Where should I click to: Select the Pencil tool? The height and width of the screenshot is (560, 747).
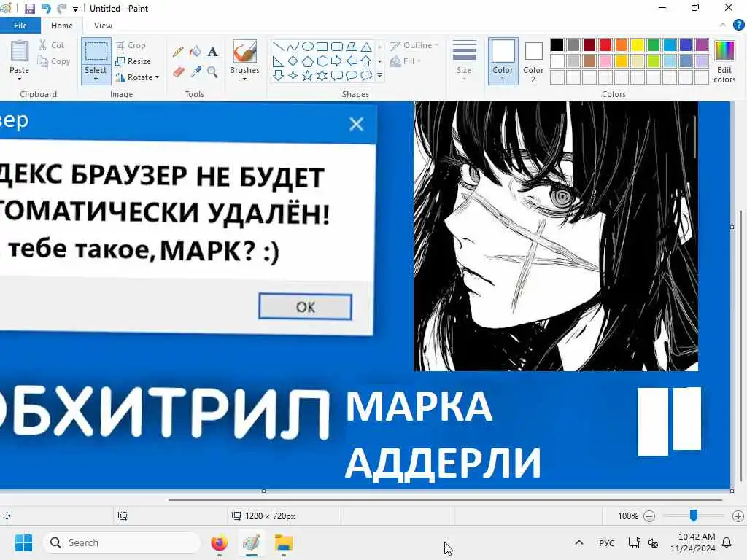tap(178, 52)
